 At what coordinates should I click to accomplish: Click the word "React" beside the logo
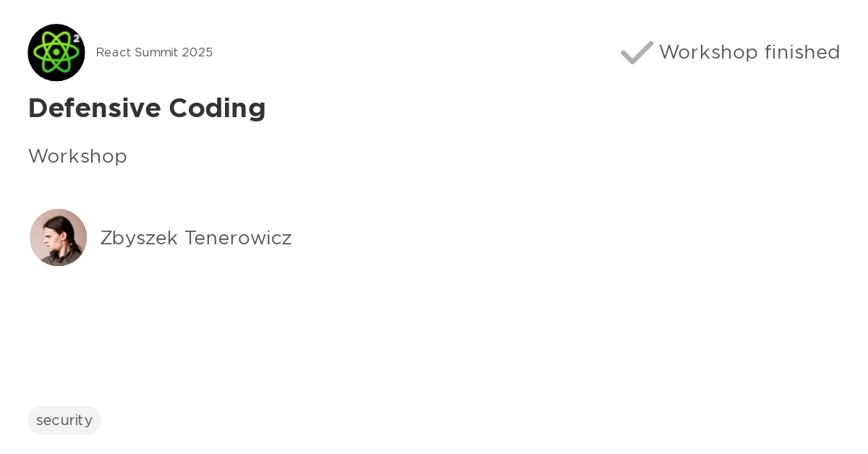(x=113, y=53)
